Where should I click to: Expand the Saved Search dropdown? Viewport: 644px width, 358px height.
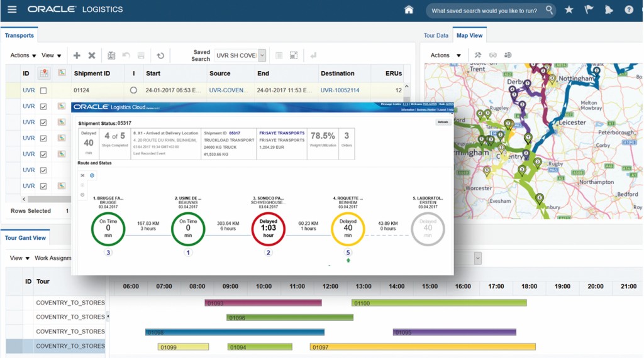tap(262, 56)
